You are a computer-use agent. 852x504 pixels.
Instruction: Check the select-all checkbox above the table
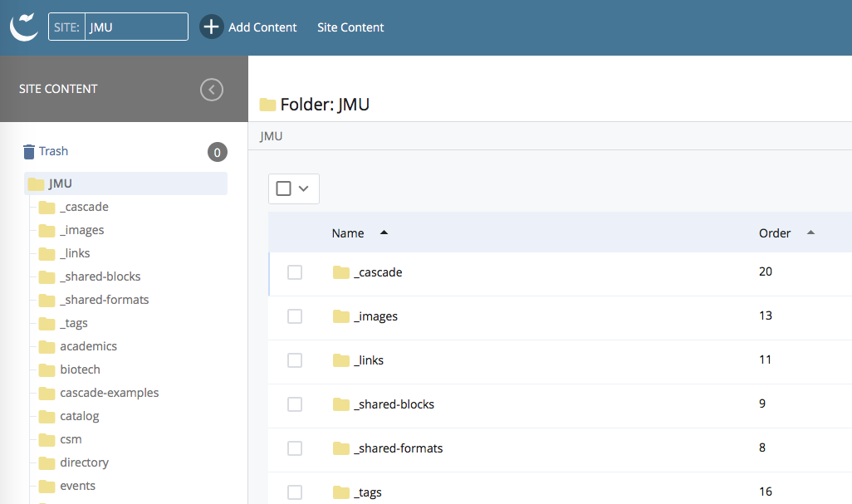coord(284,188)
